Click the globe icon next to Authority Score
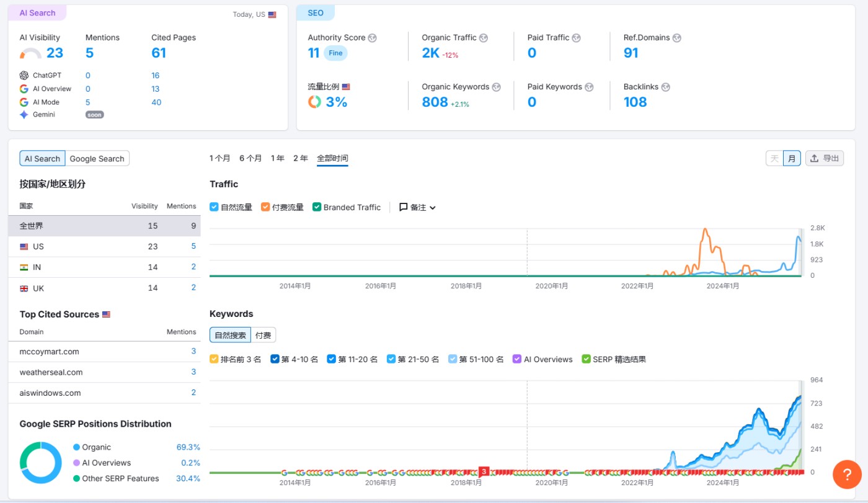868x503 pixels. pyautogui.click(x=372, y=38)
